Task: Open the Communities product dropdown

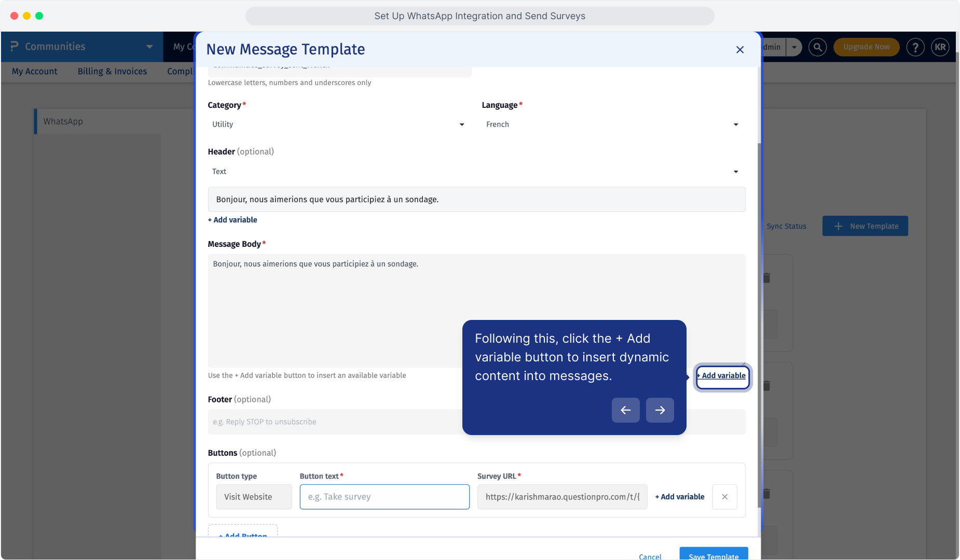Action: pos(82,47)
